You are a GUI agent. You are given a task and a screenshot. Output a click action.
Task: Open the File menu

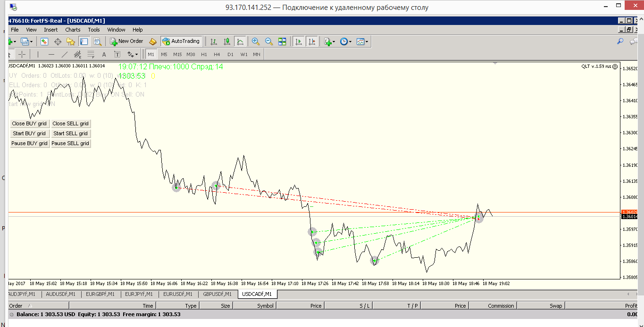click(15, 30)
